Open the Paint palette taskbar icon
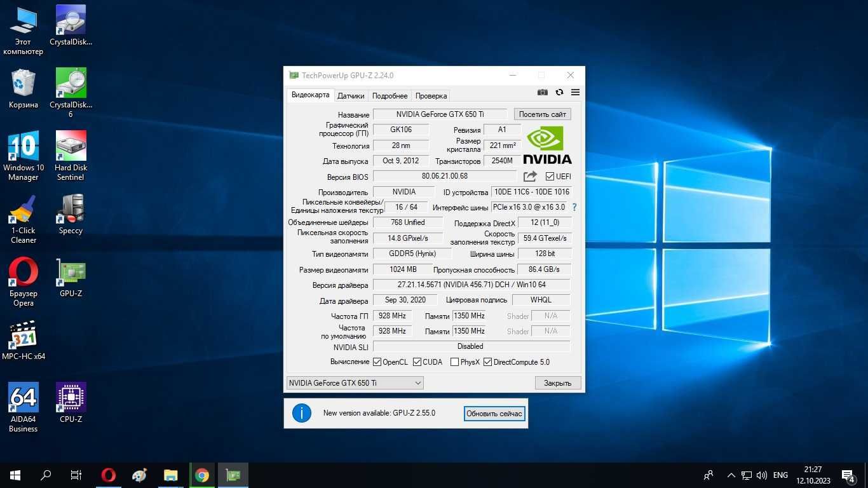The image size is (868, 488). click(139, 475)
